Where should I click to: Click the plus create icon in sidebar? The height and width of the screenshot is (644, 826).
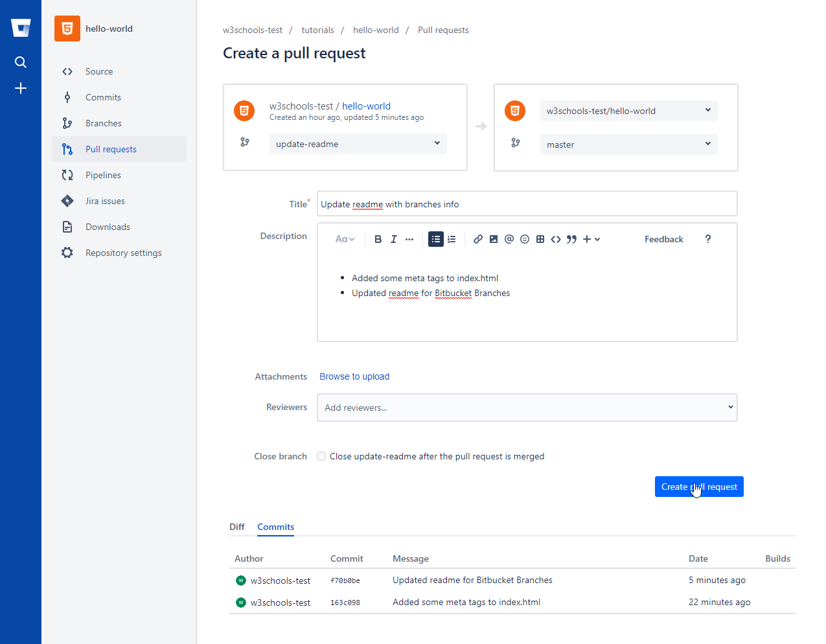point(21,88)
